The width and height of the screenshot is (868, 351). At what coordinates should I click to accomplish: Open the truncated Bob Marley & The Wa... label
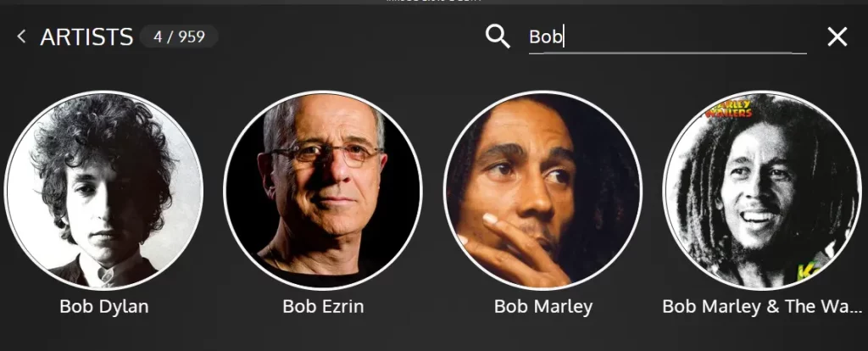pos(762,306)
